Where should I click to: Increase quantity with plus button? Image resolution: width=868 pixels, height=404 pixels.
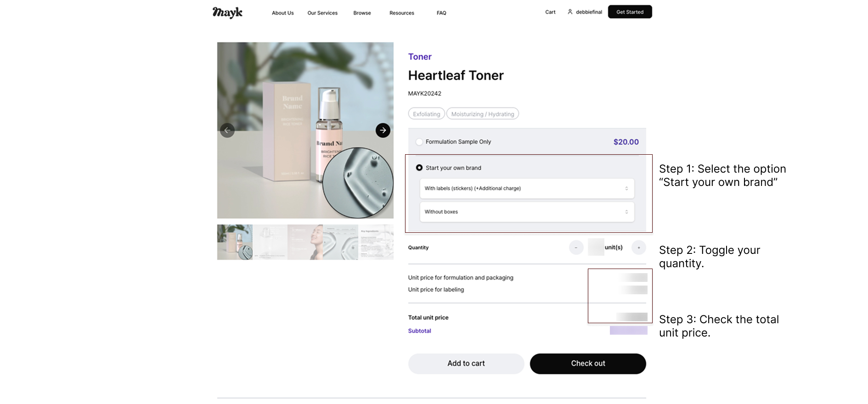pos(638,247)
